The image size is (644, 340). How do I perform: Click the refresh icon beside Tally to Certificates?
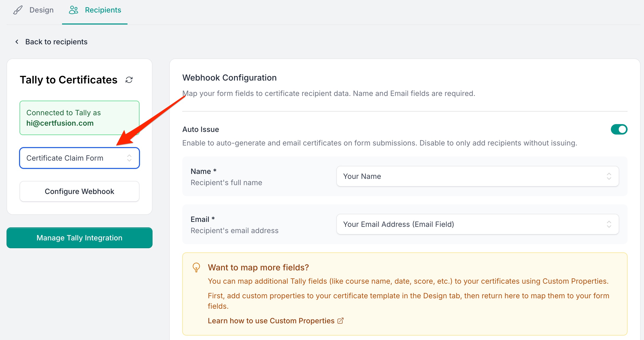pyautogui.click(x=129, y=80)
